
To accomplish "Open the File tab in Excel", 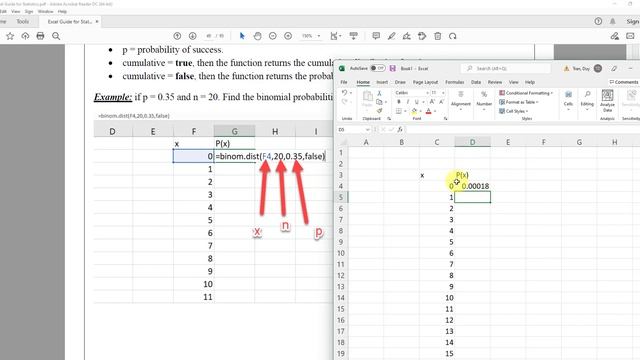I will (344, 82).
